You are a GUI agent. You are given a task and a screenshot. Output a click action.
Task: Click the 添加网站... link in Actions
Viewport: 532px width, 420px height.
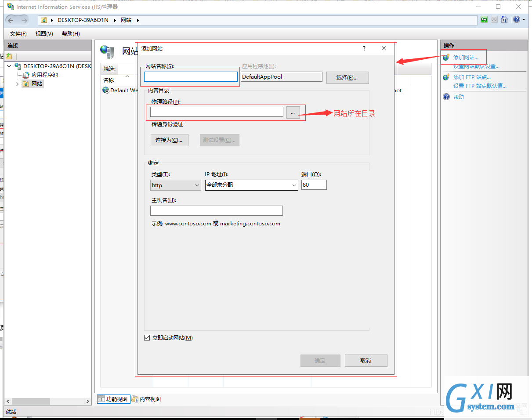pos(466,58)
